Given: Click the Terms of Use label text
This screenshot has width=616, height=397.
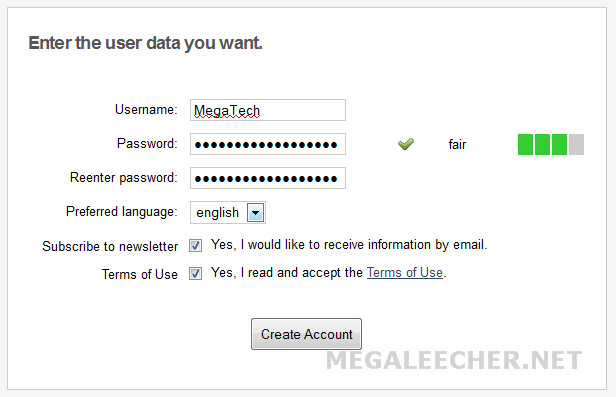Looking at the screenshot, I should [x=139, y=274].
